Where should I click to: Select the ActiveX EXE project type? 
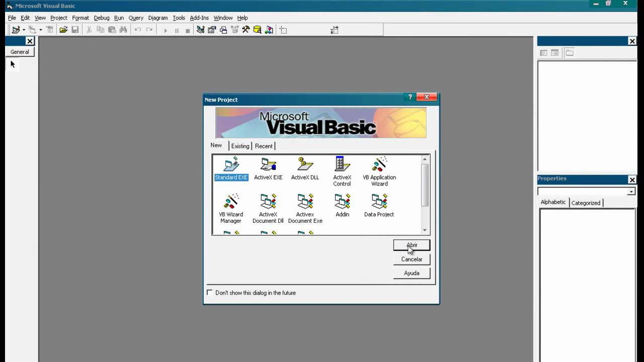268,169
